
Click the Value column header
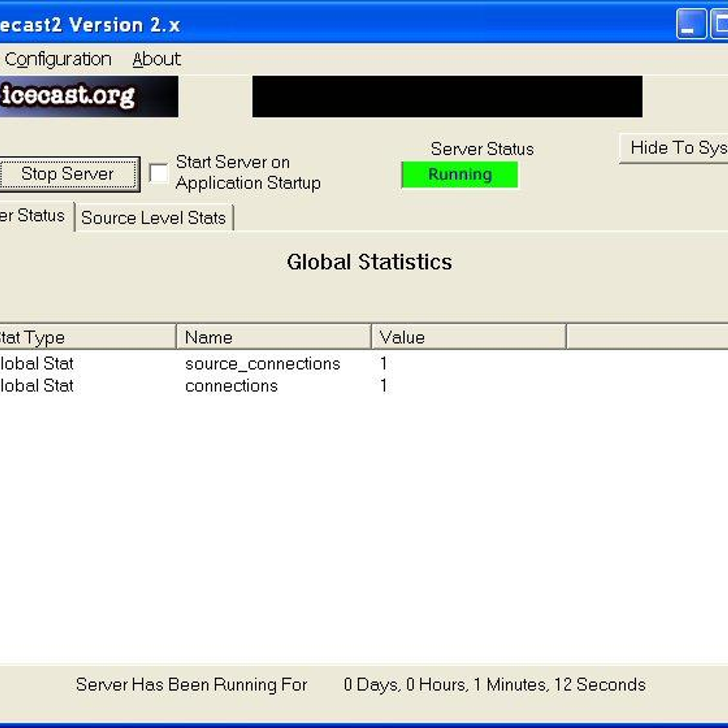point(467,337)
